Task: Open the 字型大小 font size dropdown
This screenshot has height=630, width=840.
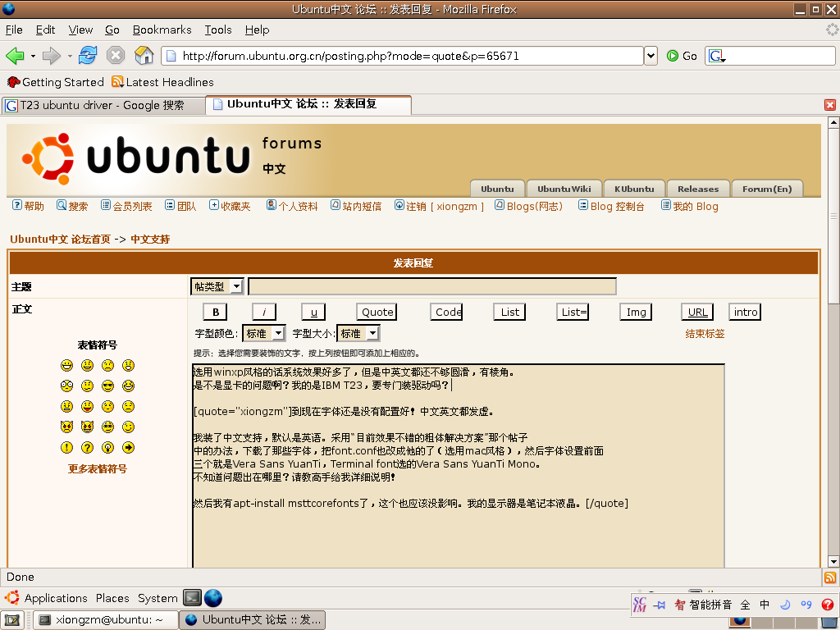Action: point(358,333)
